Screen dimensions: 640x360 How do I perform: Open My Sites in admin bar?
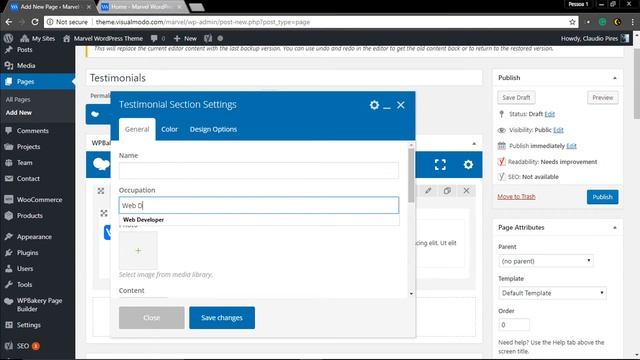pos(38,38)
